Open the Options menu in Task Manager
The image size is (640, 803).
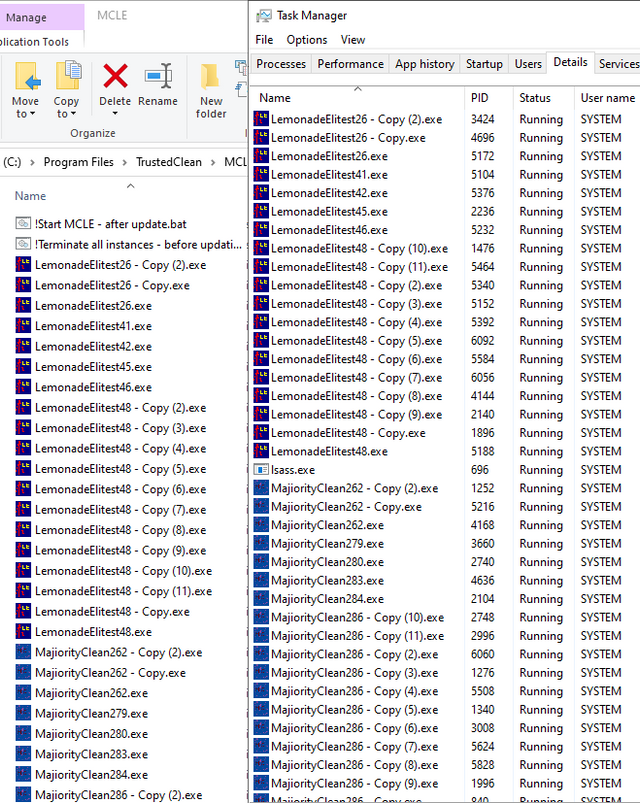pyautogui.click(x=306, y=40)
